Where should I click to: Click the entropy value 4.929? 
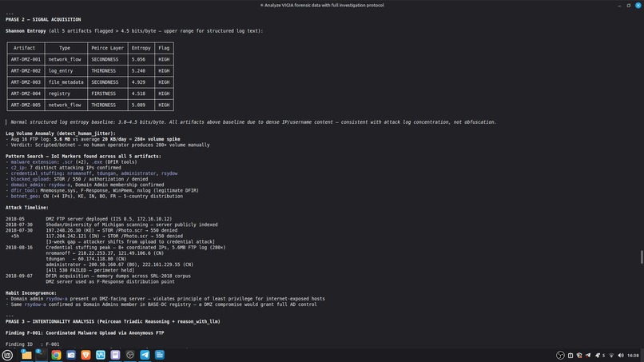[138, 82]
